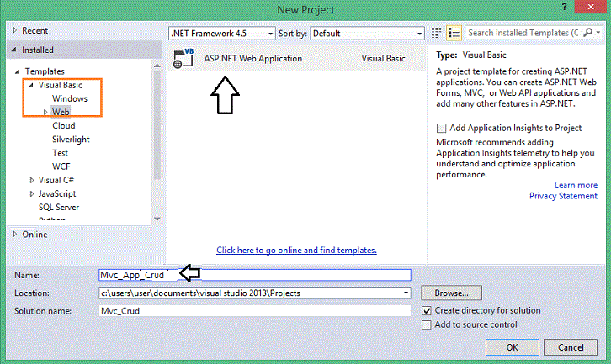Collapse the Visual Basic node arrow
Image resolution: width=611 pixels, height=364 pixels.
[x=31, y=85]
